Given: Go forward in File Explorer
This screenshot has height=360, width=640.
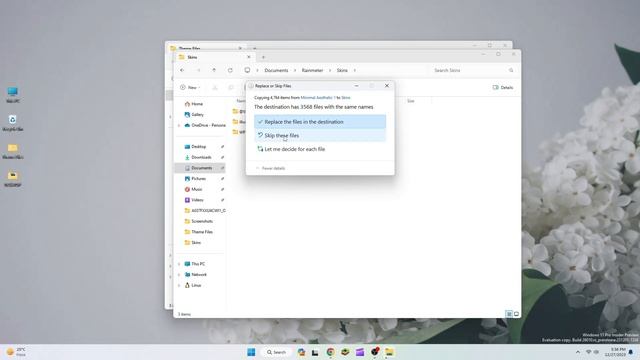Looking at the screenshot, I should 199,70.
